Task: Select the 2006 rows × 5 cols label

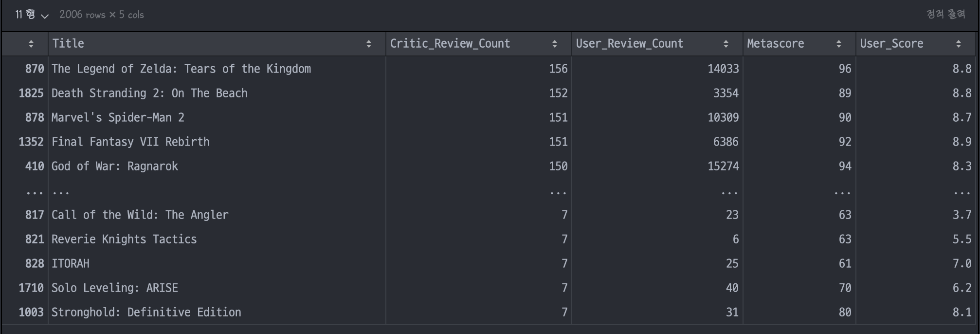Action: point(102,15)
